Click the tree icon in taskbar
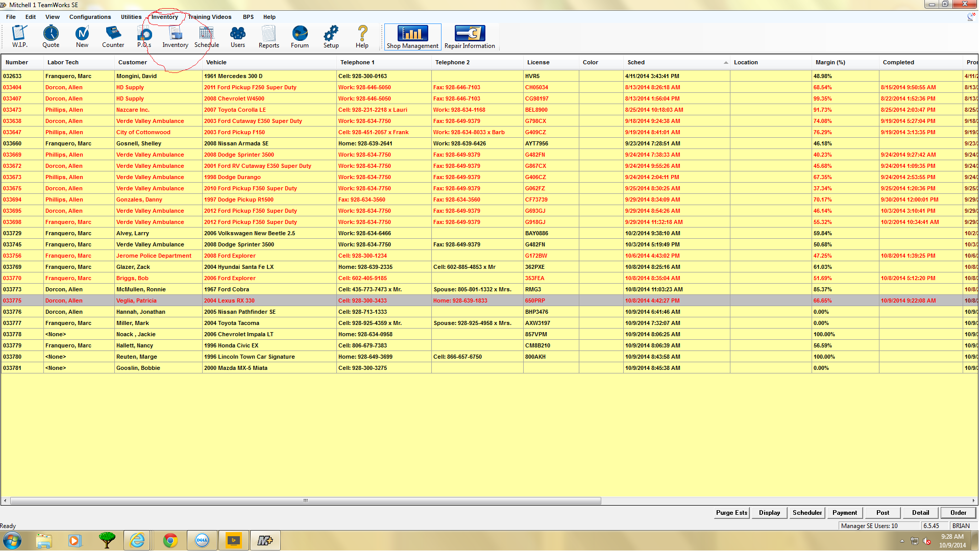980x551 pixels. coord(107,540)
